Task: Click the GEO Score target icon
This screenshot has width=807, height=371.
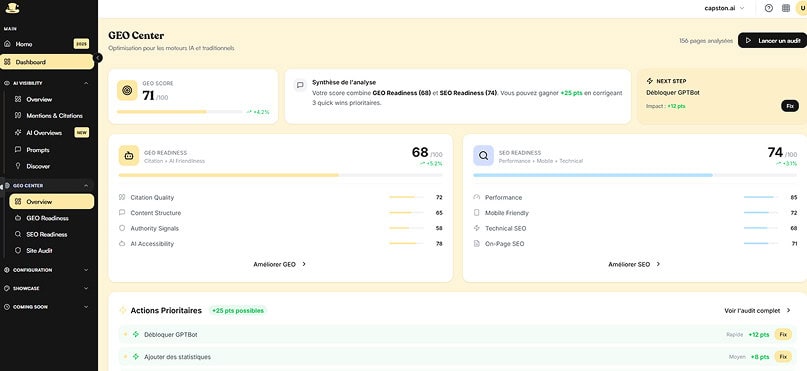Action: tap(127, 90)
